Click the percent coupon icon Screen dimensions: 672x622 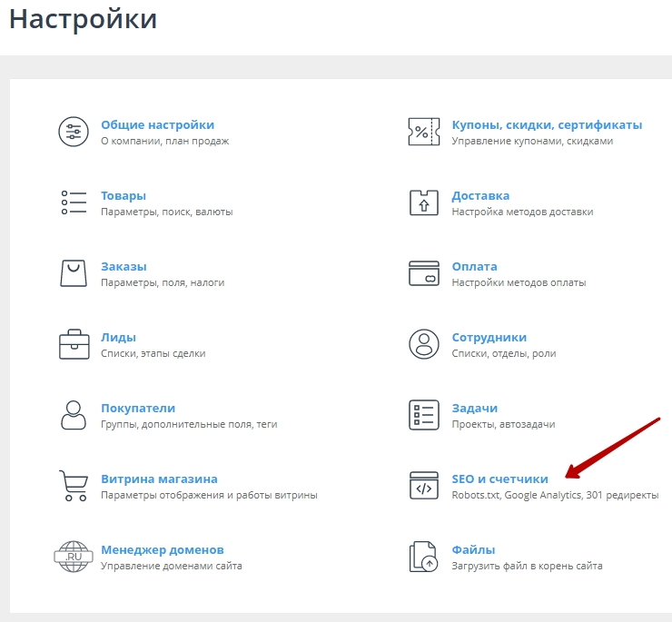(424, 132)
